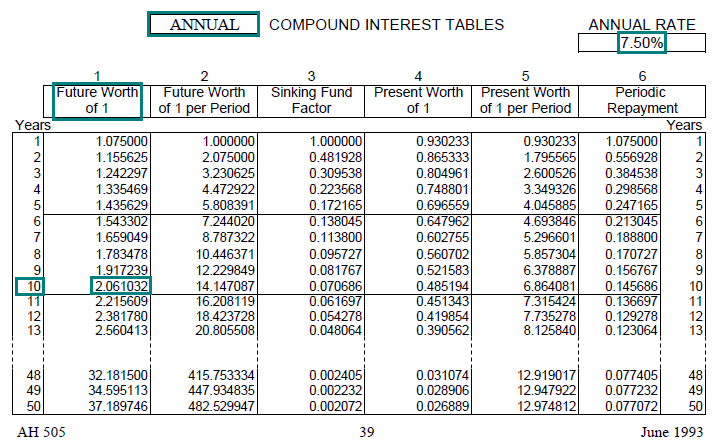This screenshot has height=442, width=716.
Task: Click the COMPOUND INTEREST TABLES title text
Action: coord(387,24)
